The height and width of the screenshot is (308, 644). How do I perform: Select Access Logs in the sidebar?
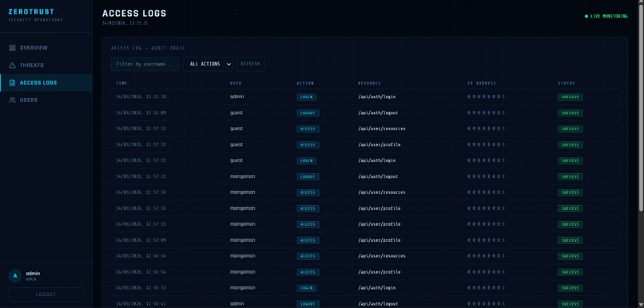tap(46, 83)
